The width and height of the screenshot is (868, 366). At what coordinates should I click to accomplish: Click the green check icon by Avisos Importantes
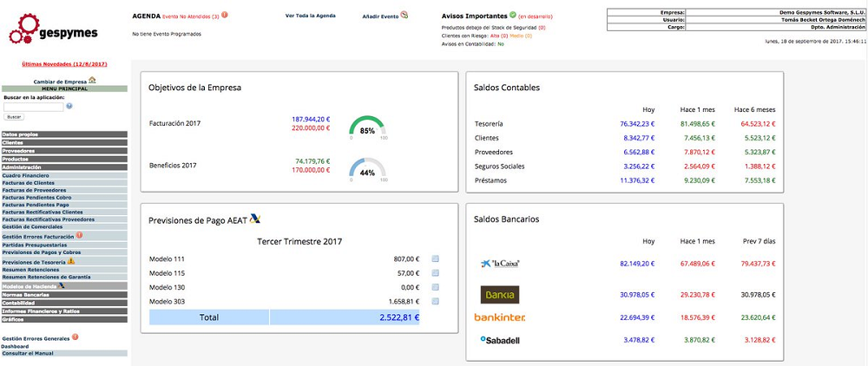coord(513,15)
